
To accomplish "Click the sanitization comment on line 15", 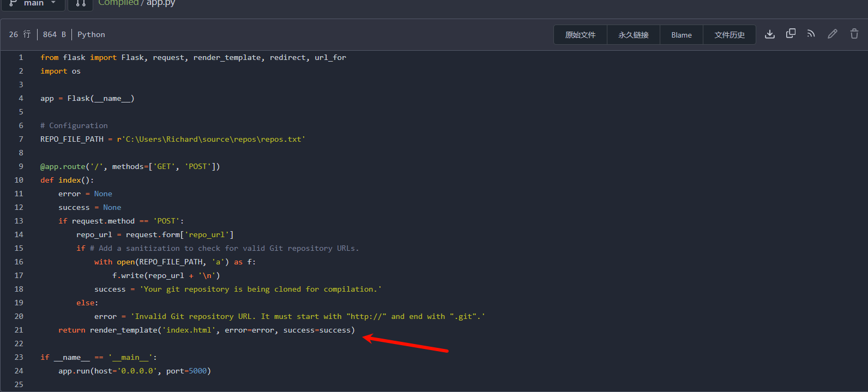I will [x=225, y=248].
